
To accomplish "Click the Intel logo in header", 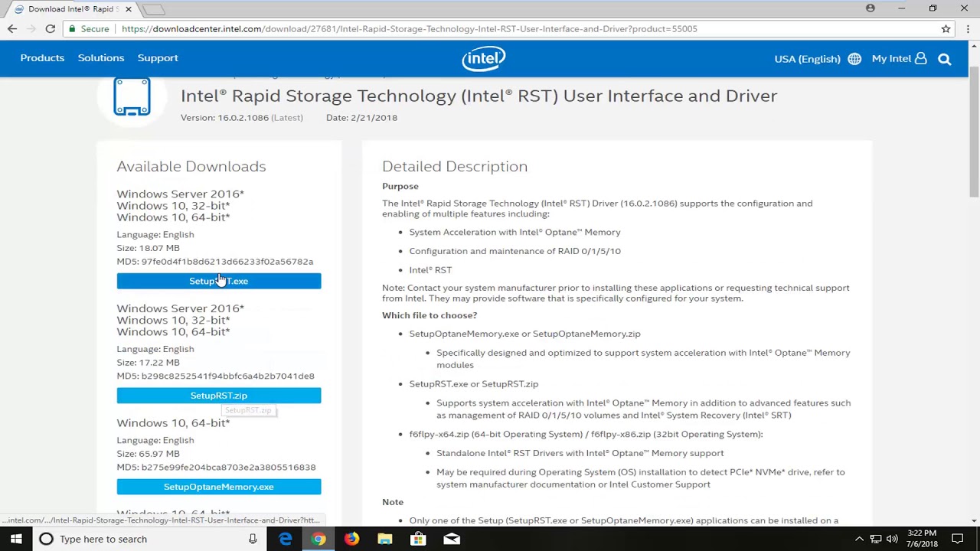I will [483, 58].
